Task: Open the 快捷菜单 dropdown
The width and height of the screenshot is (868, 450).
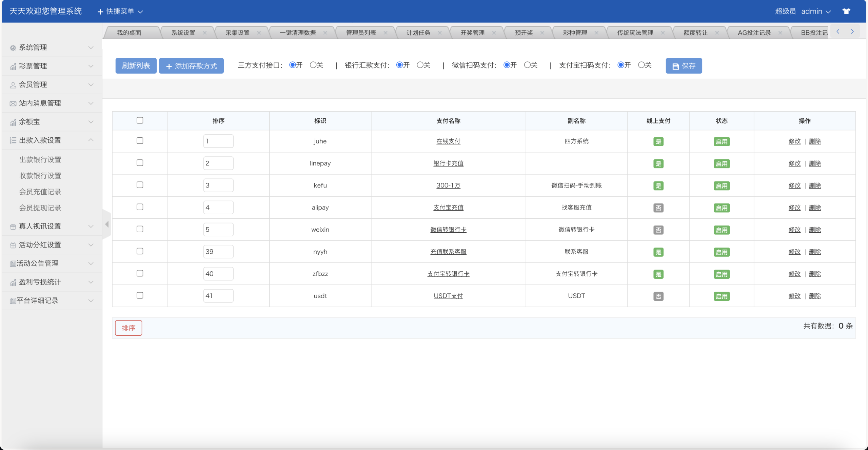Action: pos(120,11)
